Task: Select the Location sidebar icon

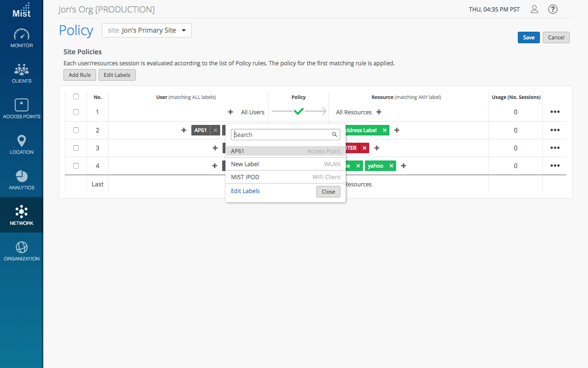Action: click(22, 145)
